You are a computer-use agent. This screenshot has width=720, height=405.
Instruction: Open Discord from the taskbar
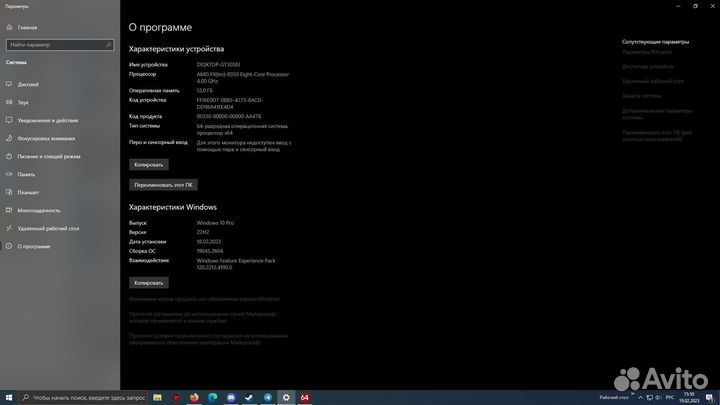pyautogui.click(x=231, y=398)
